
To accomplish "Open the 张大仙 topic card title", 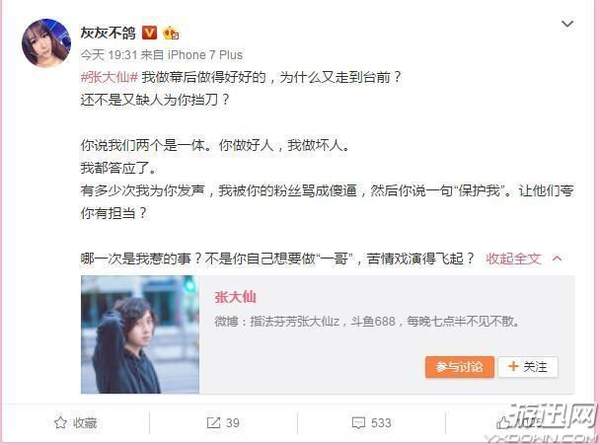I will pos(235,297).
